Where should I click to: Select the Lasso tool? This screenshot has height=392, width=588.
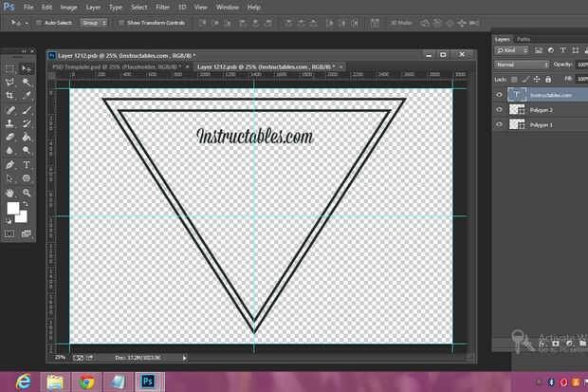(10, 82)
